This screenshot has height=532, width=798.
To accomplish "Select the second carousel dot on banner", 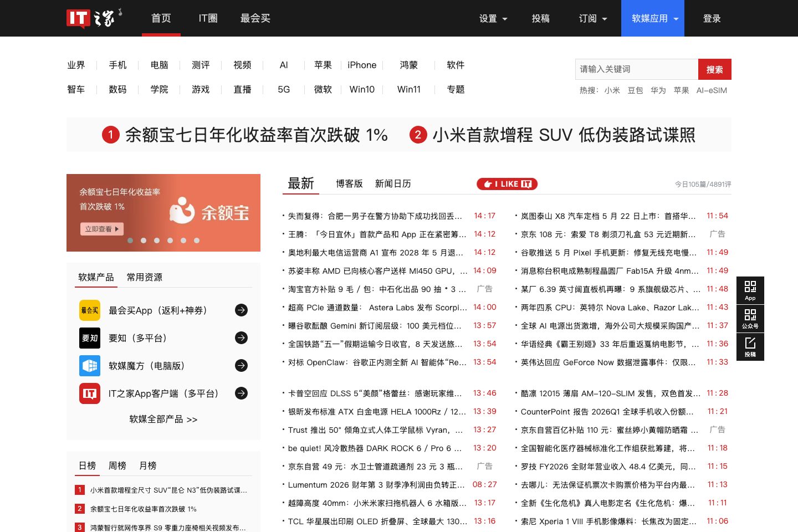I will [x=144, y=241].
